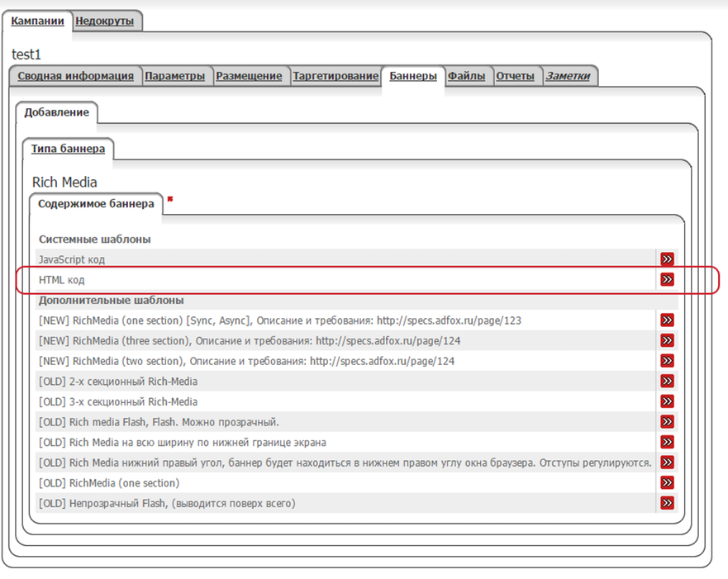Click the [NEW] RichMedia (one section) row text
Screen dimensions: 728x579
pos(280,320)
